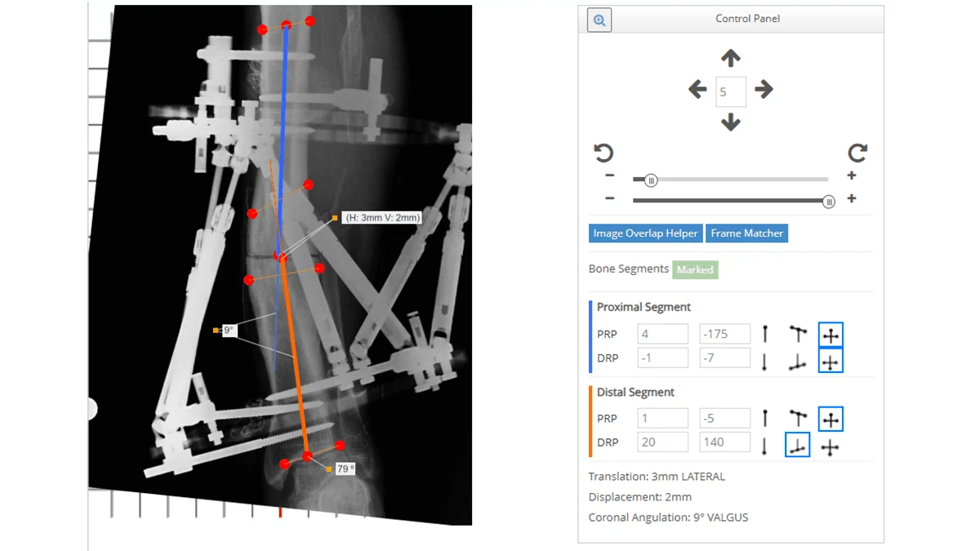This screenshot has height=551, width=980.
Task: Click minus beside the upper slider
Action: pos(609,176)
